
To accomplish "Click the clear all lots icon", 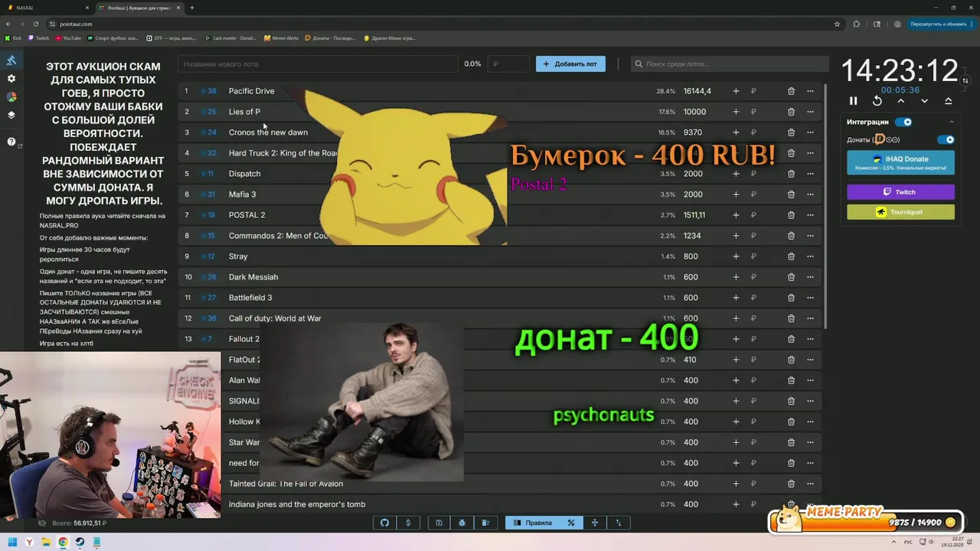I will tap(485, 523).
